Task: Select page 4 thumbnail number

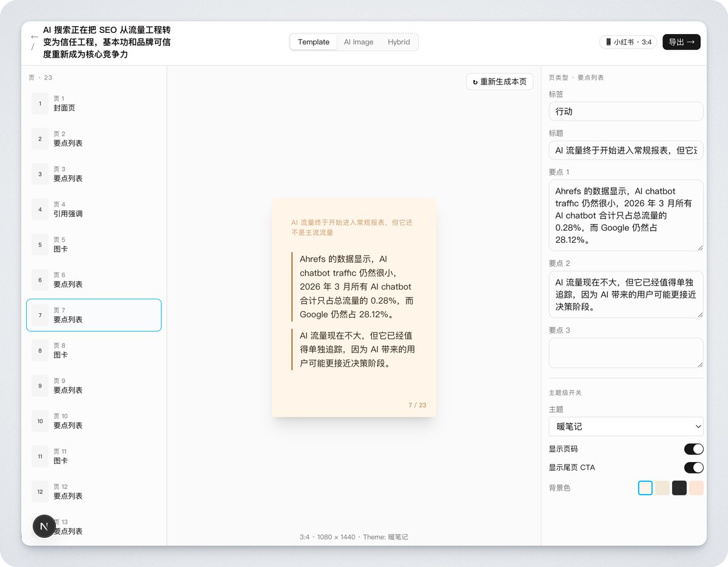Action: [x=40, y=209]
